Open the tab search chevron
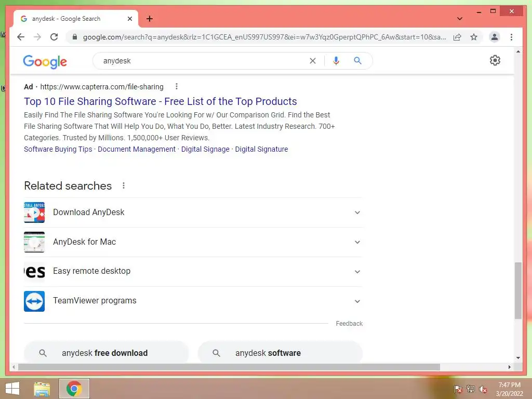This screenshot has width=532, height=399. pyautogui.click(x=459, y=19)
